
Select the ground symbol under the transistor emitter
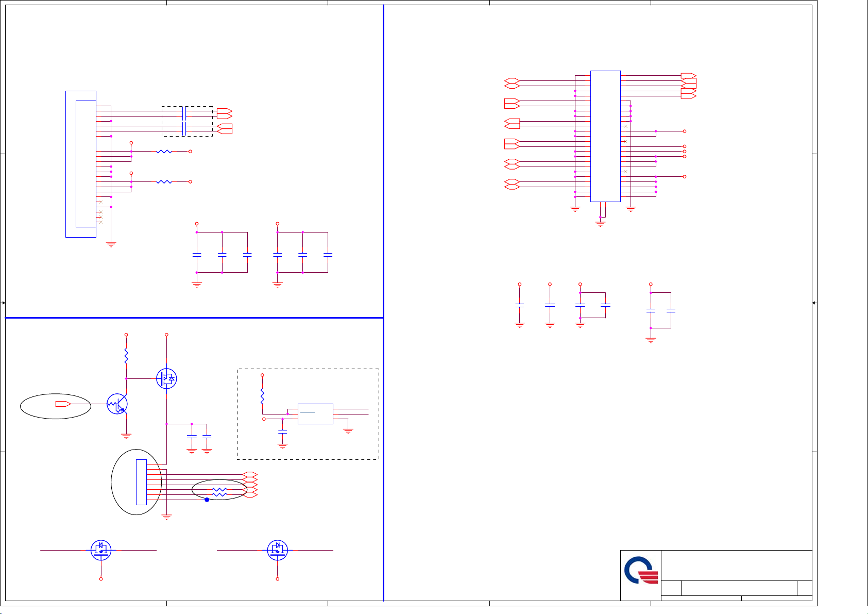[126, 436]
